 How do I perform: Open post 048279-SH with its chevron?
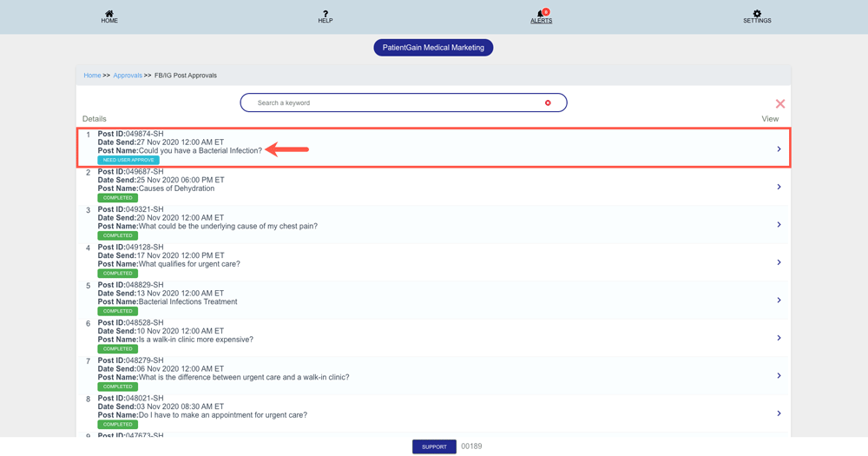[779, 376]
